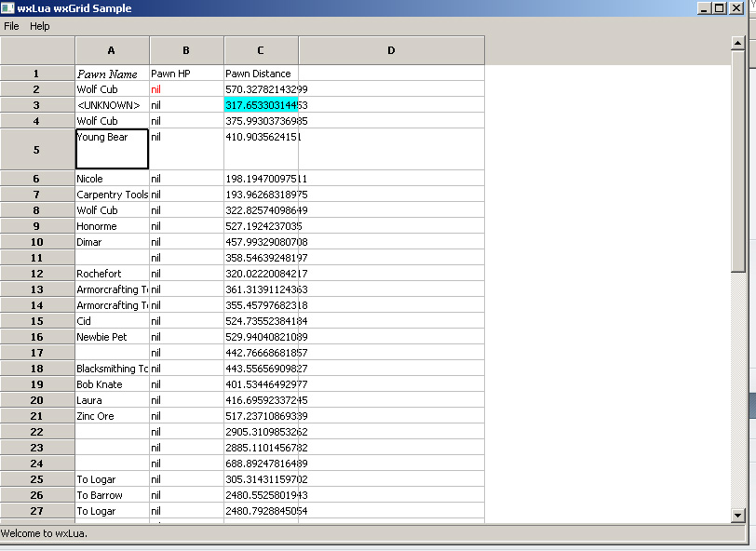Select the To Barrow cell
Screen dimensions: 756x551
tap(112, 495)
